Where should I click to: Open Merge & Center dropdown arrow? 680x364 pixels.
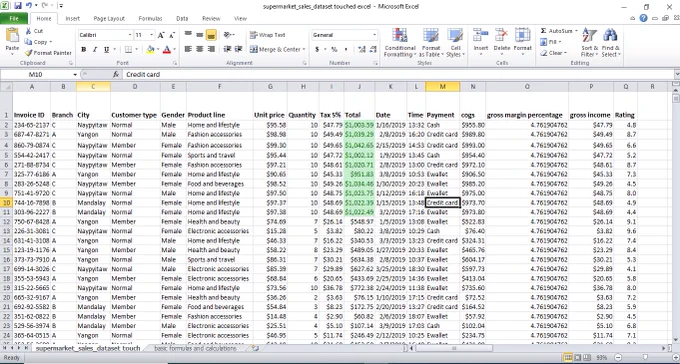click(304, 49)
